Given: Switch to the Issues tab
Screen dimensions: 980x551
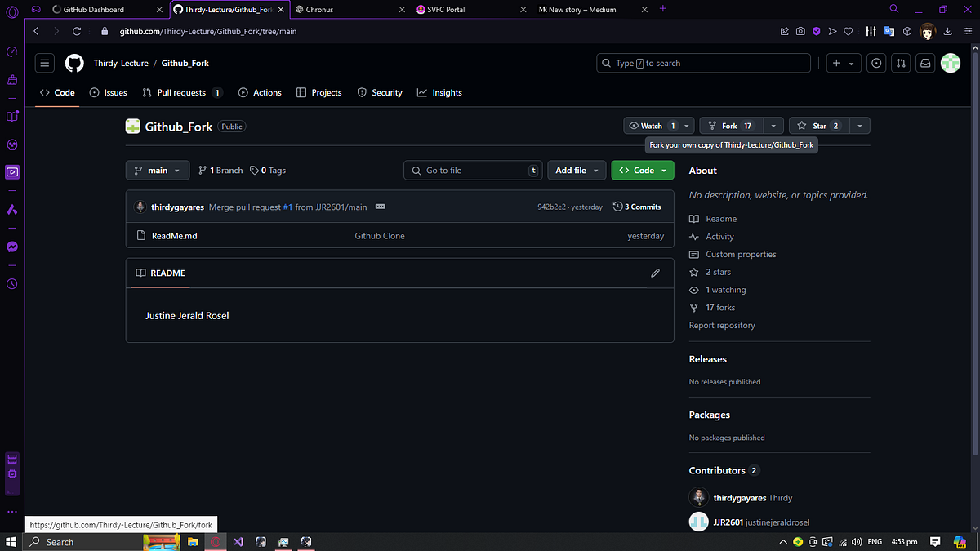Looking at the screenshot, I should click(x=108, y=92).
